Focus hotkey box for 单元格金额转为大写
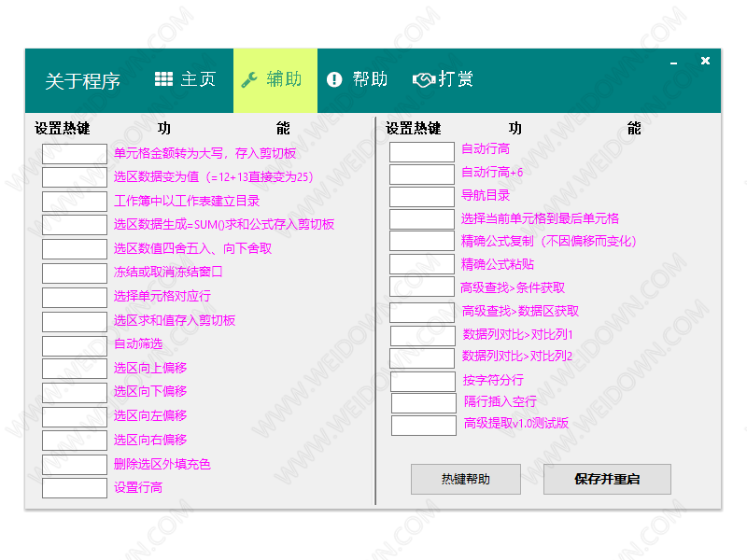747x560 pixels. (x=75, y=154)
